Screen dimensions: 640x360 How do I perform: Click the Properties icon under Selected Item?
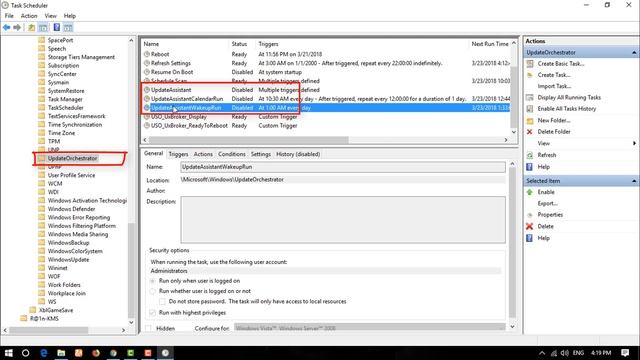pyautogui.click(x=530, y=215)
